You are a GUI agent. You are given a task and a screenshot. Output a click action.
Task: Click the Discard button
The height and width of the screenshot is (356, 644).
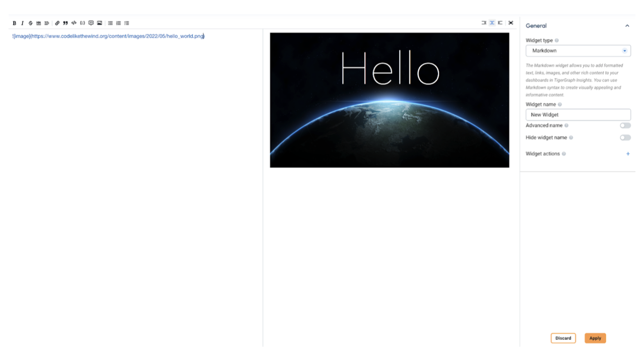[x=563, y=338]
